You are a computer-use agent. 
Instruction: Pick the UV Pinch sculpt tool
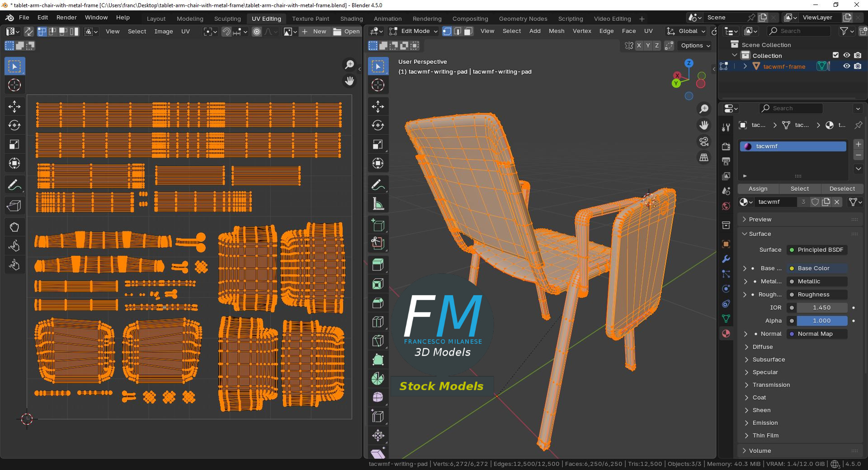(x=14, y=264)
